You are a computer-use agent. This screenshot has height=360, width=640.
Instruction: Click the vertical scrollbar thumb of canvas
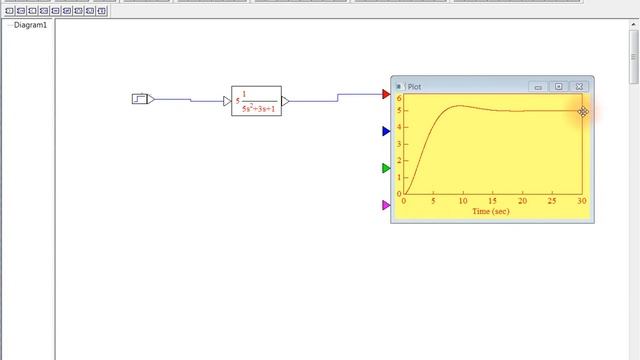click(x=634, y=57)
